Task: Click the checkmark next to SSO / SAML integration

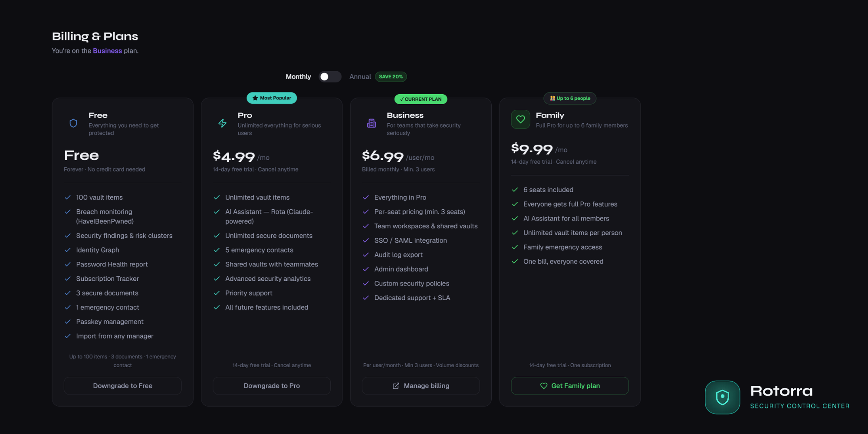Action: pos(366,240)
